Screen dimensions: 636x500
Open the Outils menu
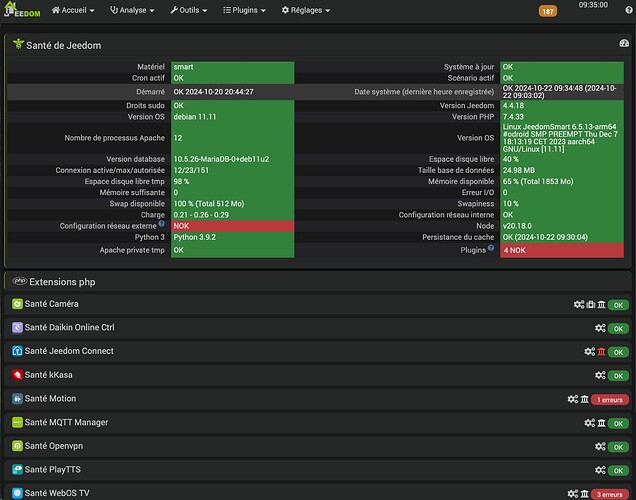[x=189, y=10]
